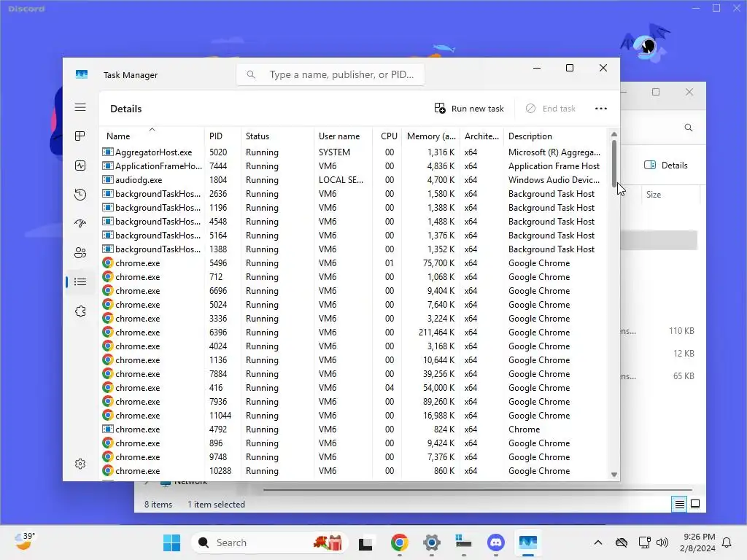
Task: Sort by Size column in File Explorer
Action: tap(654, 194)
